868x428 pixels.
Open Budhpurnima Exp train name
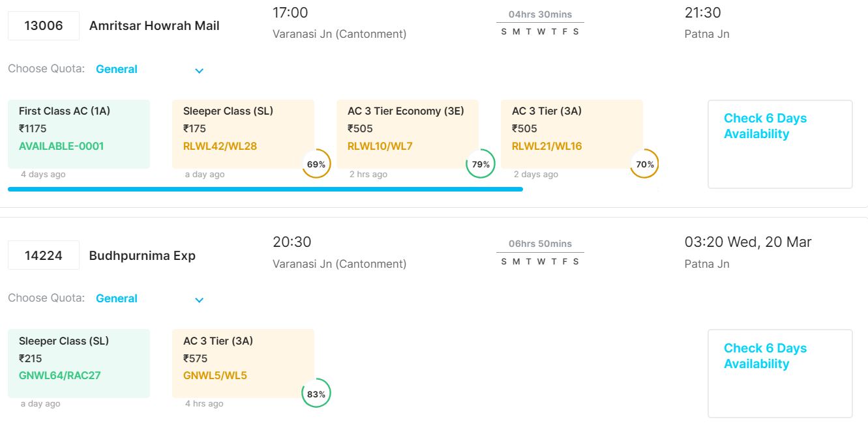click(142, 255)
